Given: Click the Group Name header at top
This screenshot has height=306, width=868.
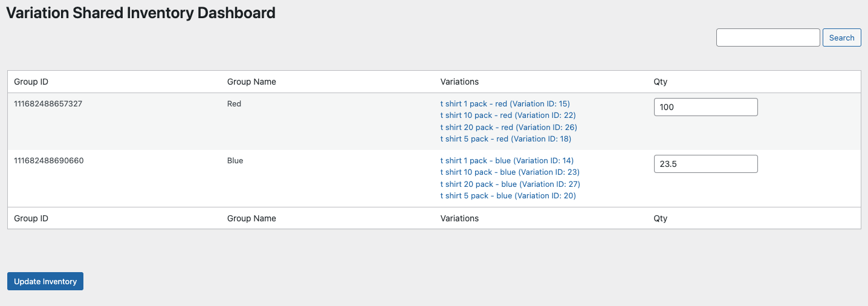Looking at the screenshot, I should pos(251,82).
